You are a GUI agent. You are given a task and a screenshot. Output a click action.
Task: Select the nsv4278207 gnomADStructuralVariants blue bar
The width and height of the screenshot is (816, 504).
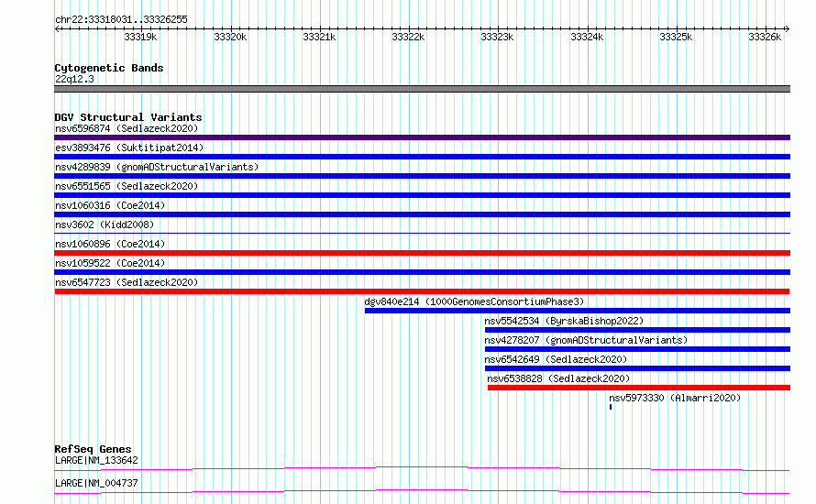[x=637, y=349]
